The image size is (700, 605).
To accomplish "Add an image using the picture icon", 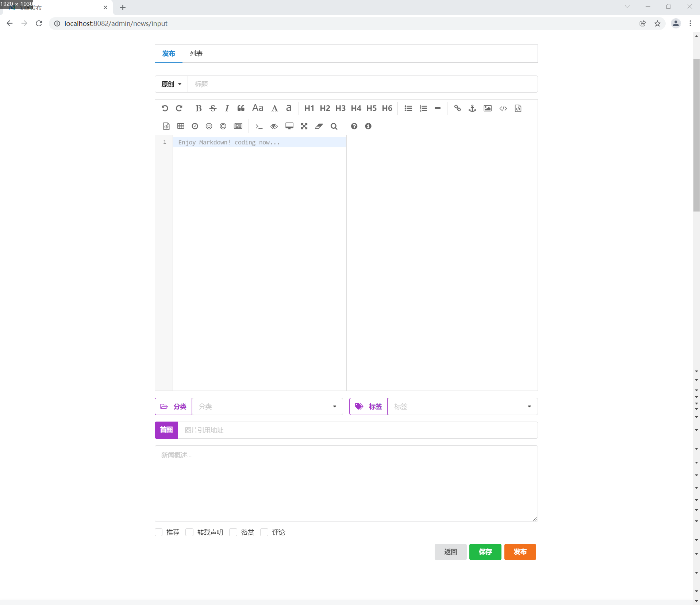I will point(488,108).
